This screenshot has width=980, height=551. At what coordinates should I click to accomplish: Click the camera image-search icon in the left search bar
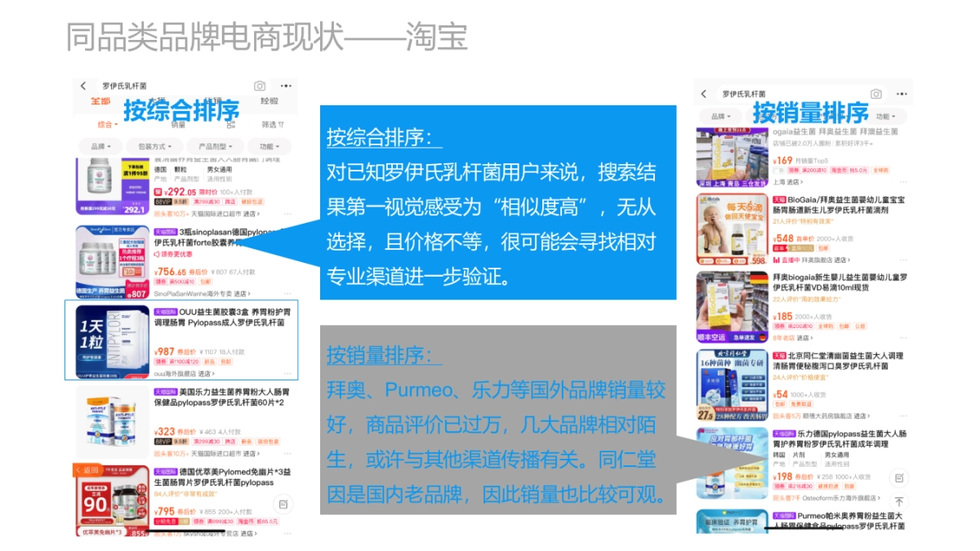pos(259,86)
